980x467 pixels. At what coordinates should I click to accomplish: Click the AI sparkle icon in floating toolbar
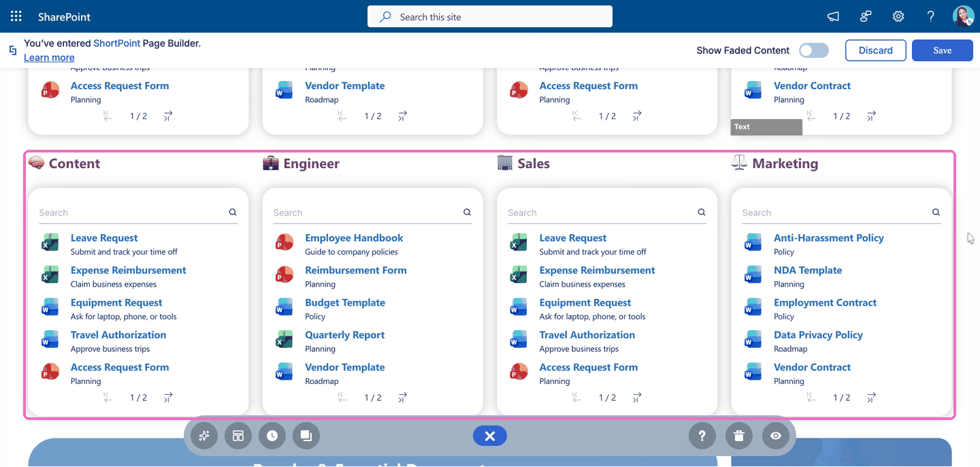[204, 436]
